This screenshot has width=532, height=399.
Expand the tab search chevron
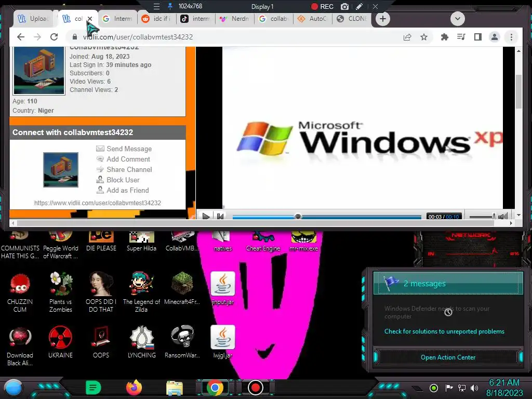[x=457, y=19]
